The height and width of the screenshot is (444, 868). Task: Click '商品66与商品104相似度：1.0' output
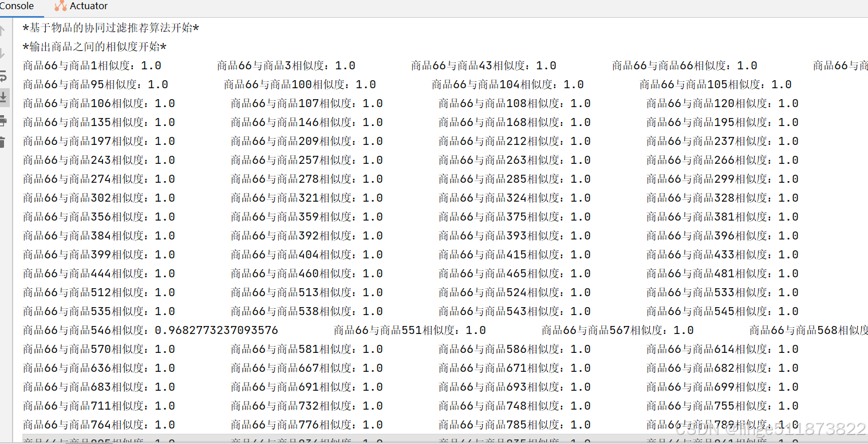[508, 85]
